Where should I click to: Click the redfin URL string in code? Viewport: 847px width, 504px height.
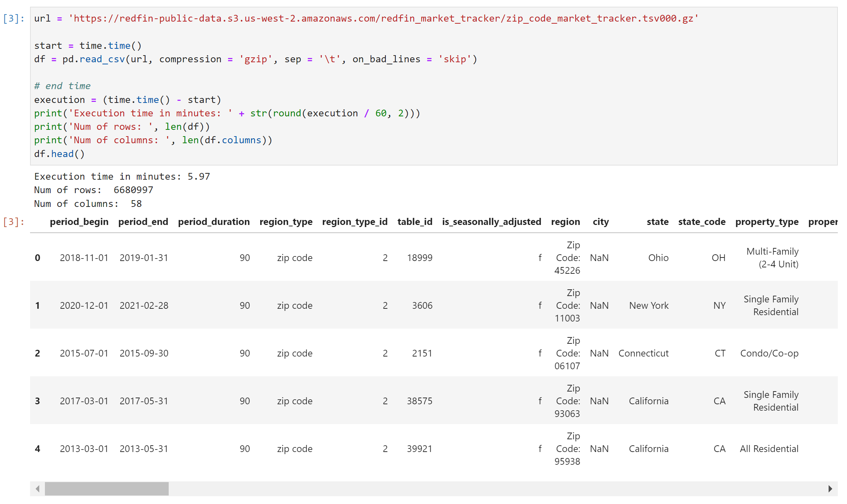point(383,18)
